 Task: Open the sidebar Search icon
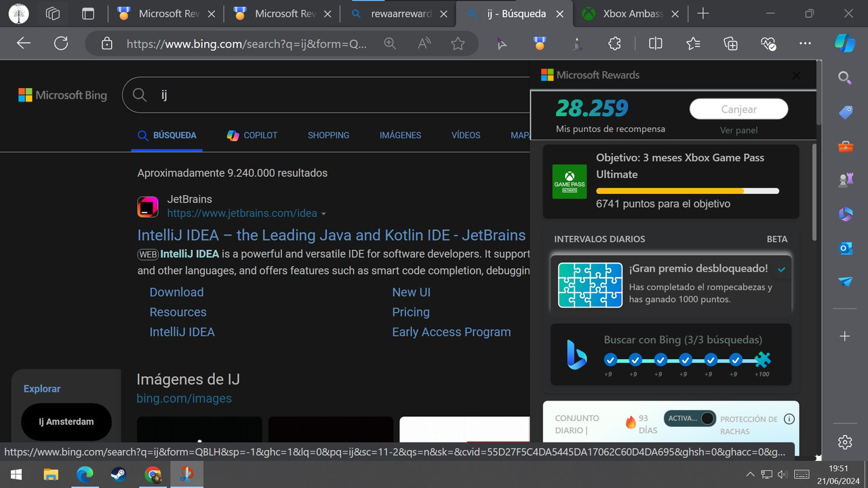pyautogui.click(x=845, y=78)
